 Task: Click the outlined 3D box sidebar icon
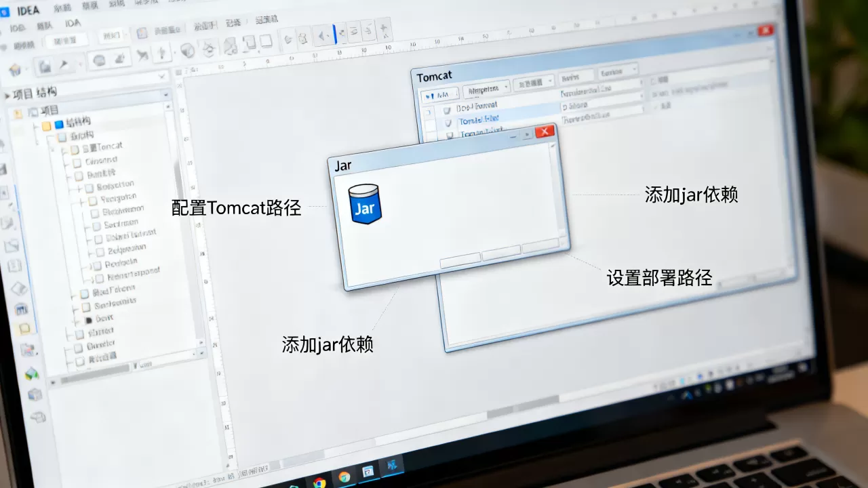(x=39, y=417)
